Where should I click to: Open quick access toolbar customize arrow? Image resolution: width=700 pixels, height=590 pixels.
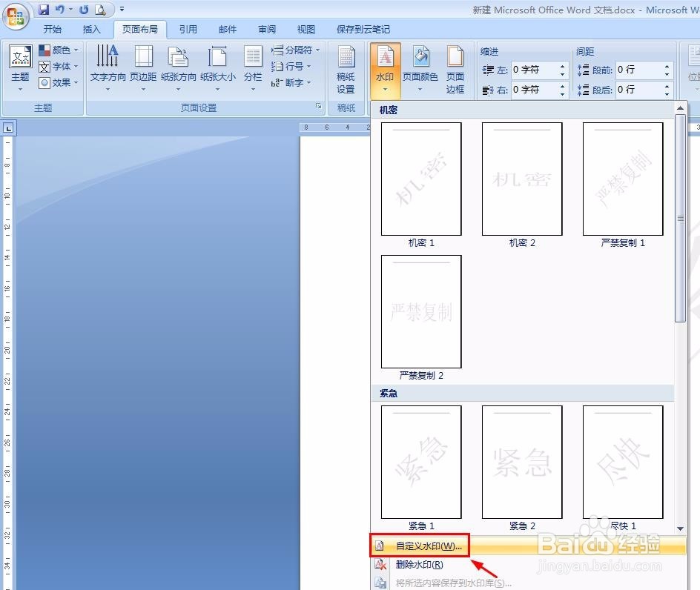pyautogui.click(x=122, y=9)
